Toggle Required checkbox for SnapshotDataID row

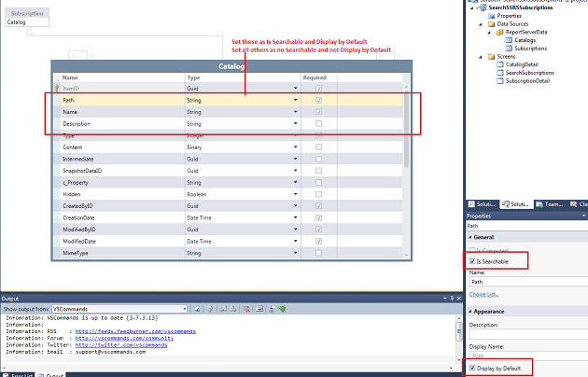(x=319, y=171)
